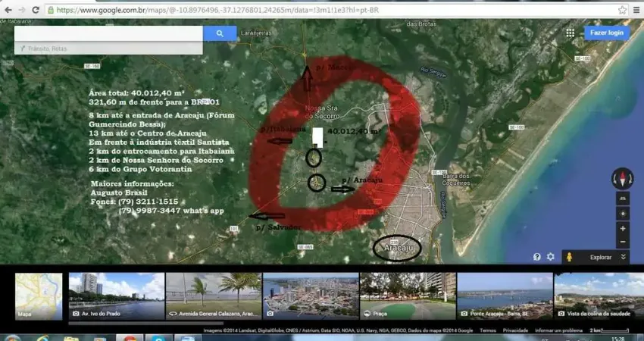This screenshot has width=644, height=341.
Task: Click the blue search magnifier button
Action: pyautogui.click(x=220, y=33)
